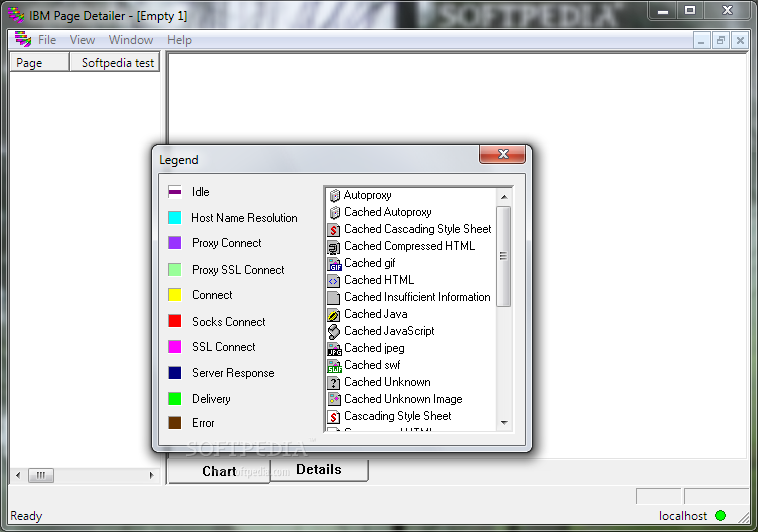758x532 pixels.
Task: Click the purple Proxy Connect swatch
Action: [x=175, y=243]
